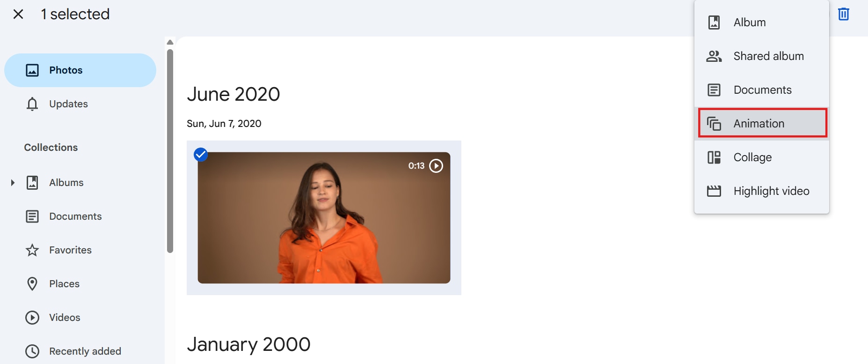Choose Documents in the dropdown menu

pyautogui.click(x=762, y=90)
